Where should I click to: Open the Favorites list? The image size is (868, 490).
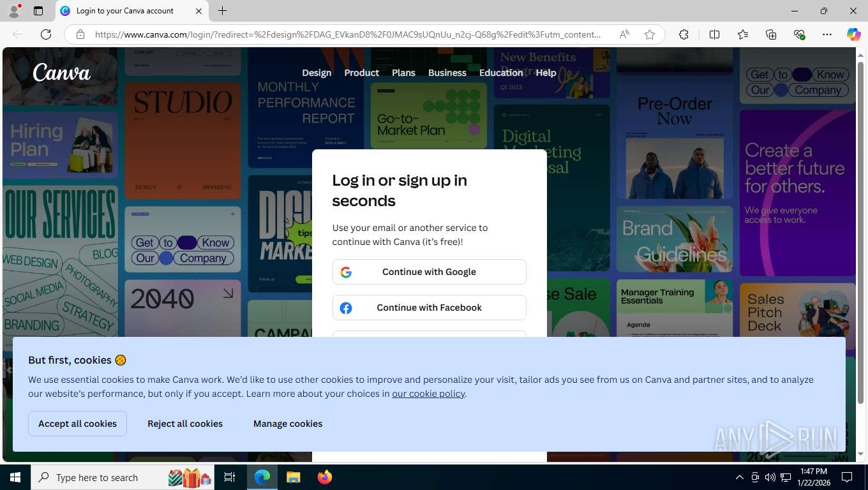tap(743, 34)
